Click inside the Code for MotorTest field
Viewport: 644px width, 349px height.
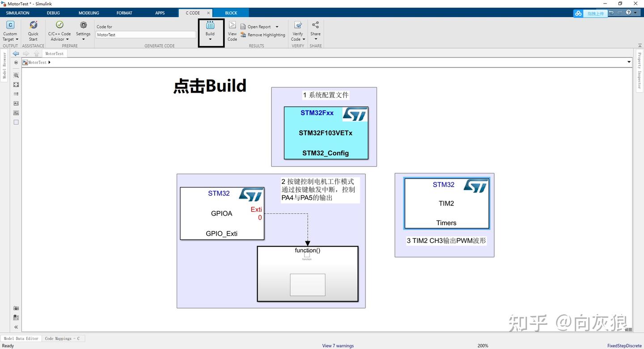pyautogui.click(x=145, y=34)
